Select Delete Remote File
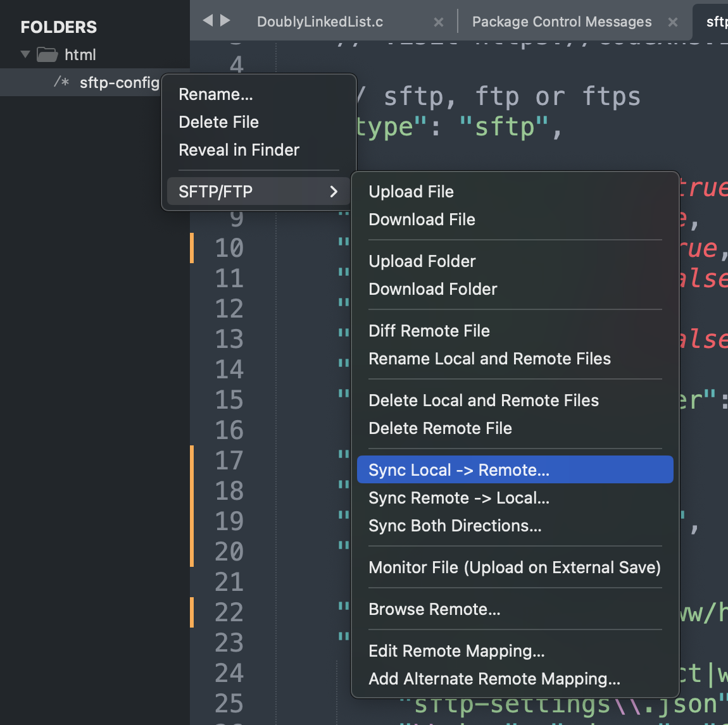 click(515, 428)
